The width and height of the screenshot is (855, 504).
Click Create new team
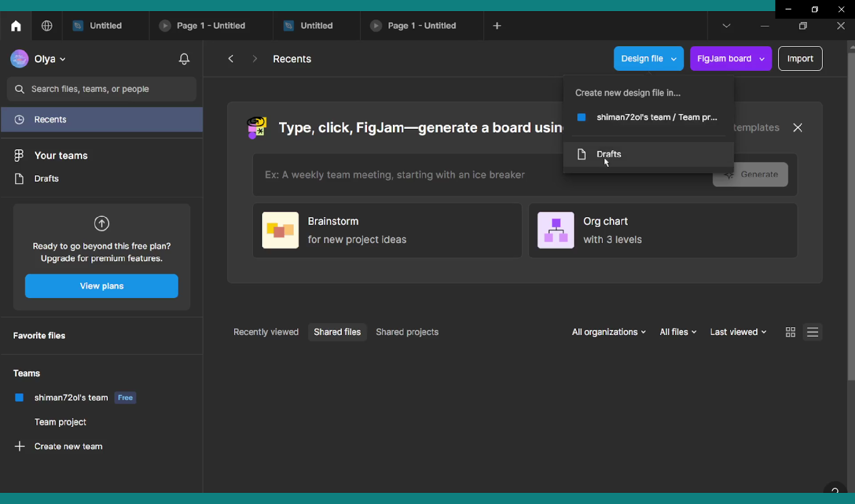coord(68,446)
